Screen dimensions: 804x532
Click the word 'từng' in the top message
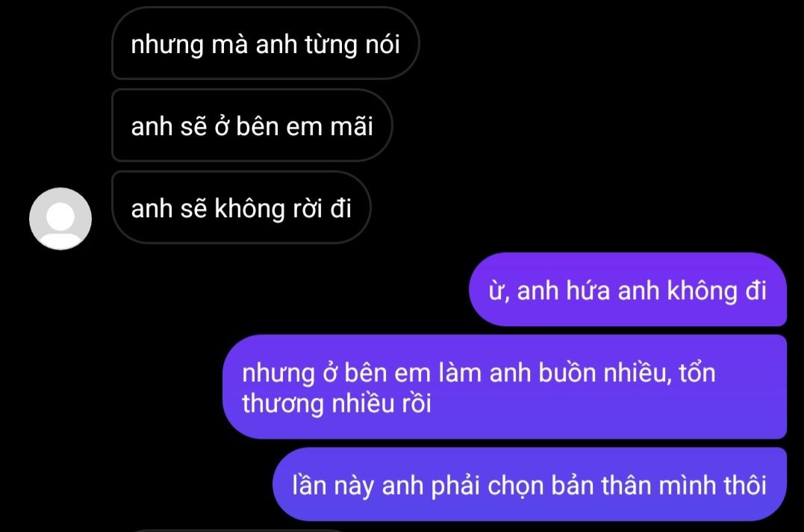[x=331, y=45]
